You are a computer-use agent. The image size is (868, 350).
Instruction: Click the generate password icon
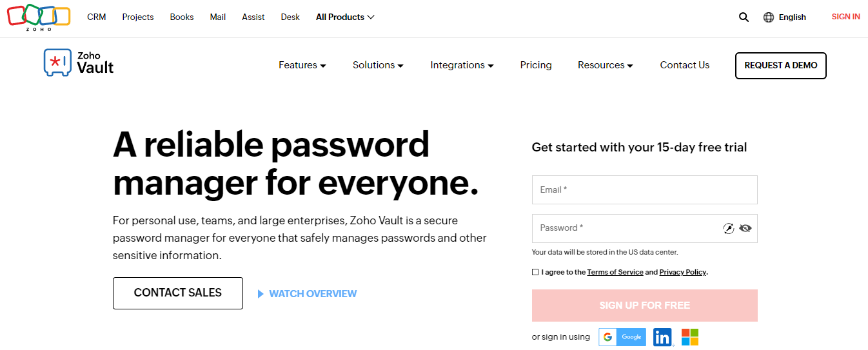coord(729,228)
